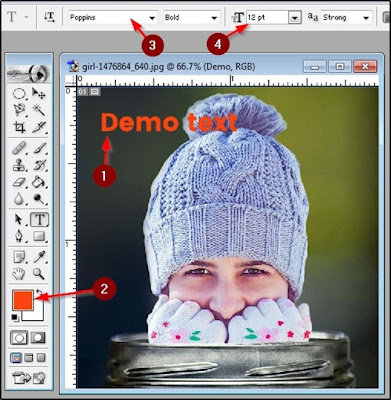Select the Crop tool
The width and height of the screenshot is (391, 400).
[x=19, y=127]
